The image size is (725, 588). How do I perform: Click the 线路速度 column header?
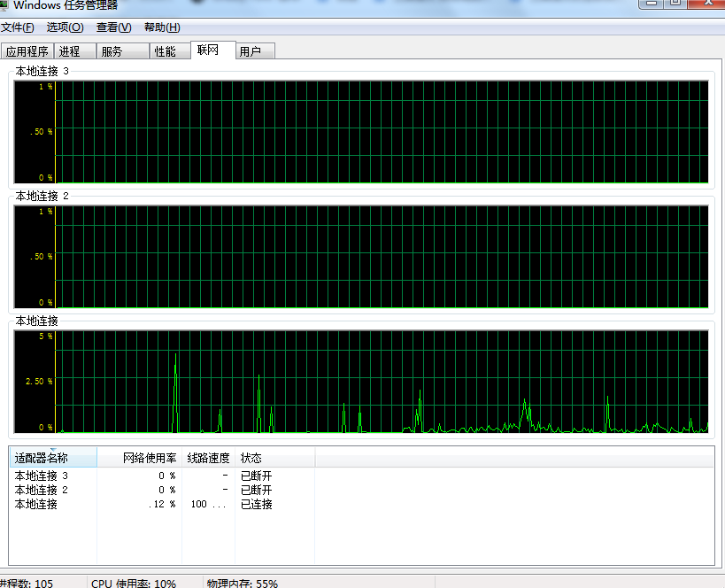point(208,458)
